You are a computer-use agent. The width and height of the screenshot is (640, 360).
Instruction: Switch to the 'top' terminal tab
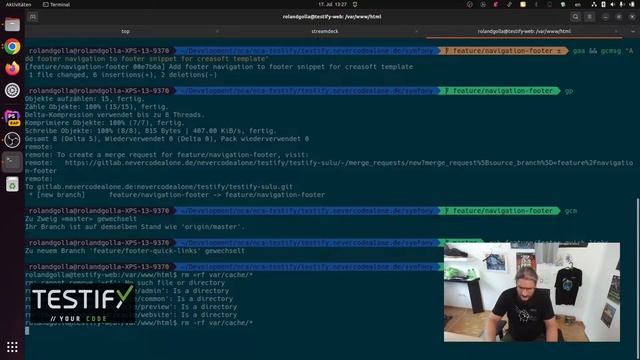pyautogui.click(x=125, y=31)
